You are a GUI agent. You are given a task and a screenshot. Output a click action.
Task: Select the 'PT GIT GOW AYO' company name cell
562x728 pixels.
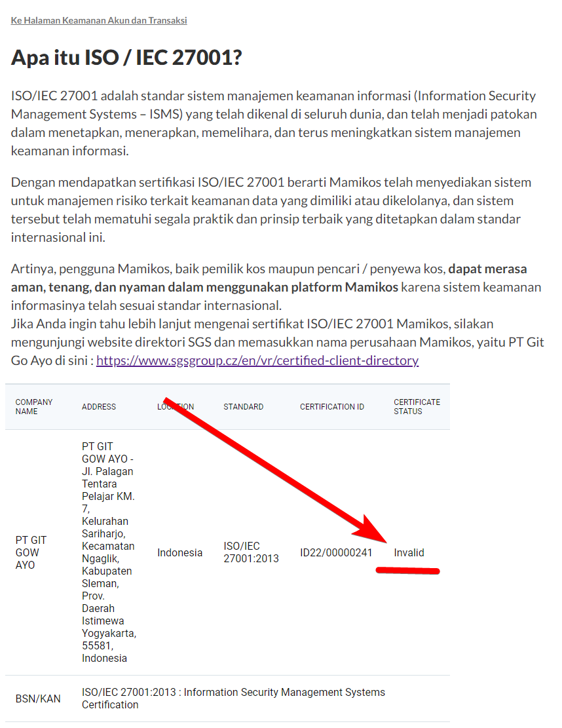[31, 552]
